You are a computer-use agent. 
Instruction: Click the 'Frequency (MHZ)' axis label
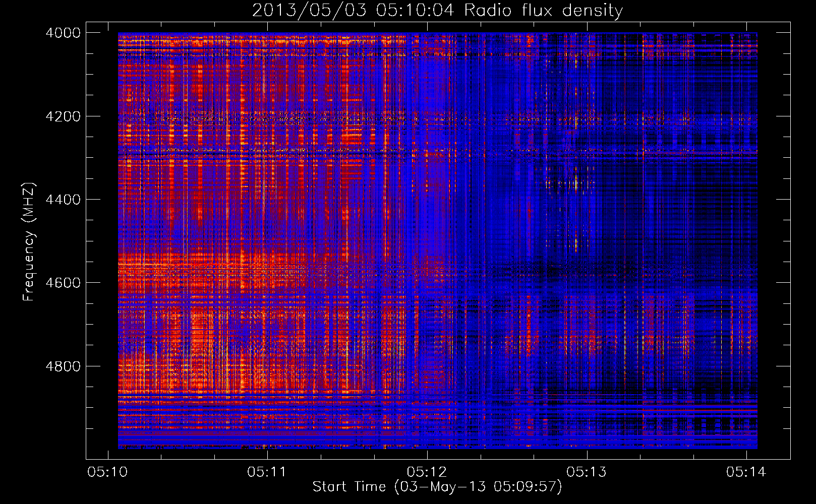click(x=28, y=242)
